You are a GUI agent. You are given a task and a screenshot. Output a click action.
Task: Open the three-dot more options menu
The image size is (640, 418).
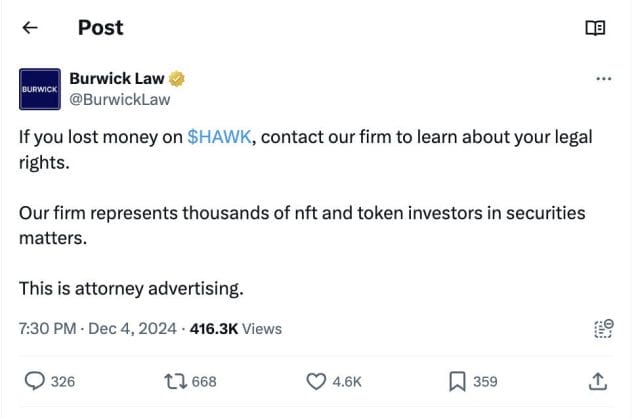coord(604,78)
